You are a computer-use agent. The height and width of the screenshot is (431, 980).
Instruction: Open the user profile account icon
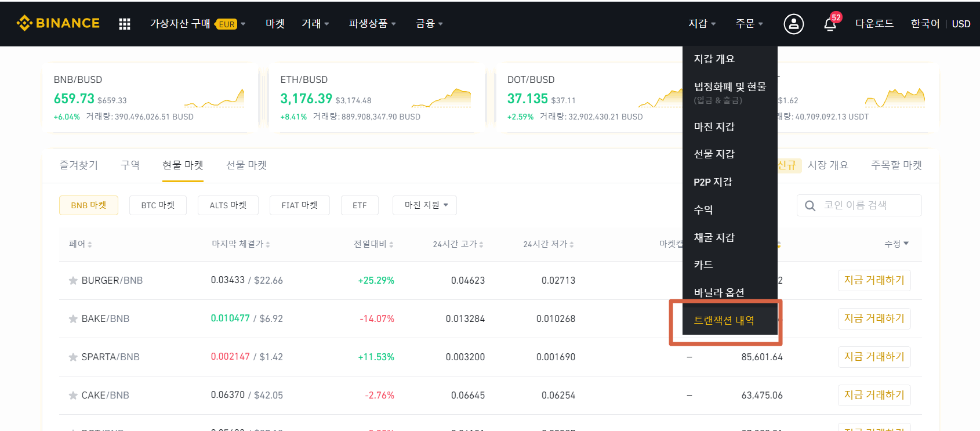(x=793, y=24)
